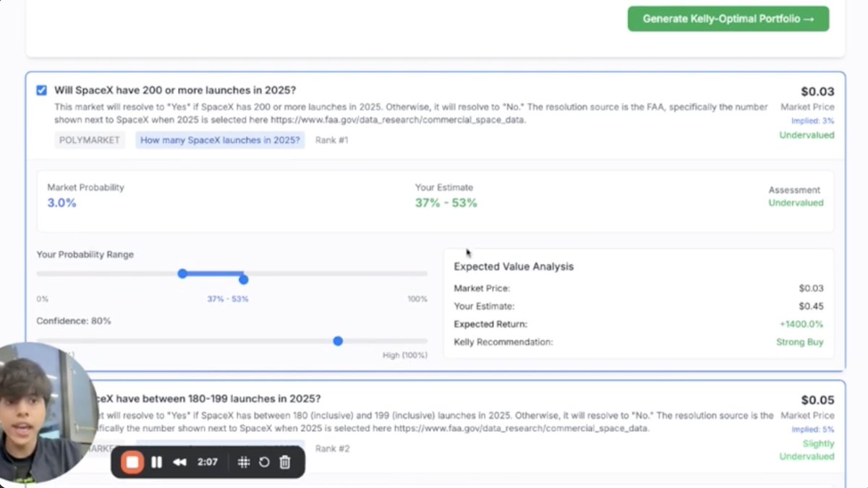
Task: Click 'Expected Value Analysis' heading
Action: pyautogui.click(x=514, y=267)
